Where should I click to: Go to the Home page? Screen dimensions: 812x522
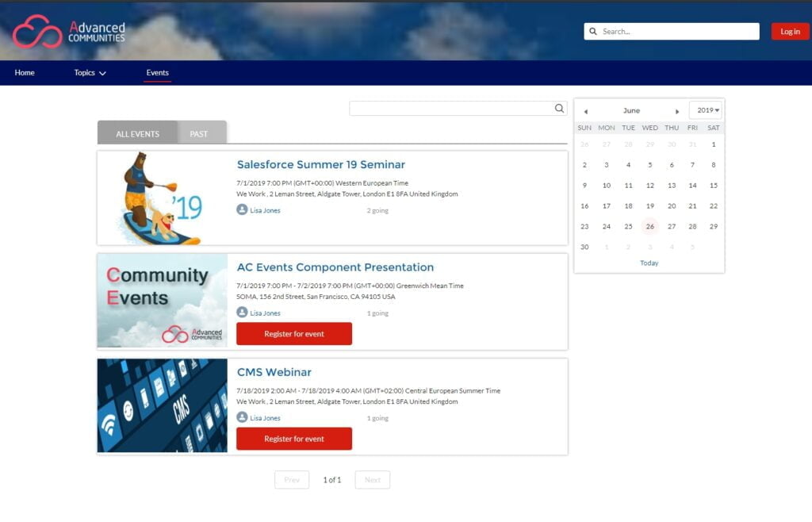25,72
